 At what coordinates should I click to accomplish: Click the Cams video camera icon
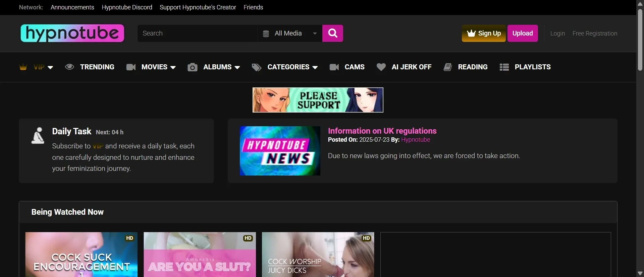[x=334, y=67]
